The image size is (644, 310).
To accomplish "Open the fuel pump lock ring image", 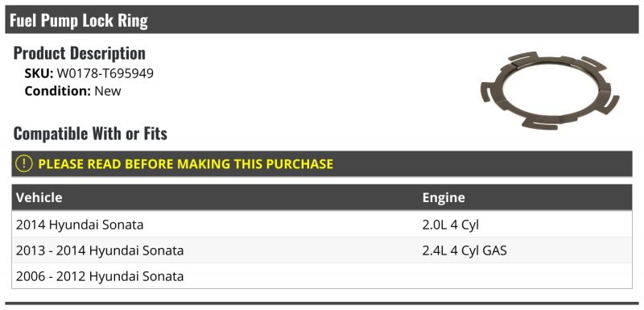I will coord(551,90).
